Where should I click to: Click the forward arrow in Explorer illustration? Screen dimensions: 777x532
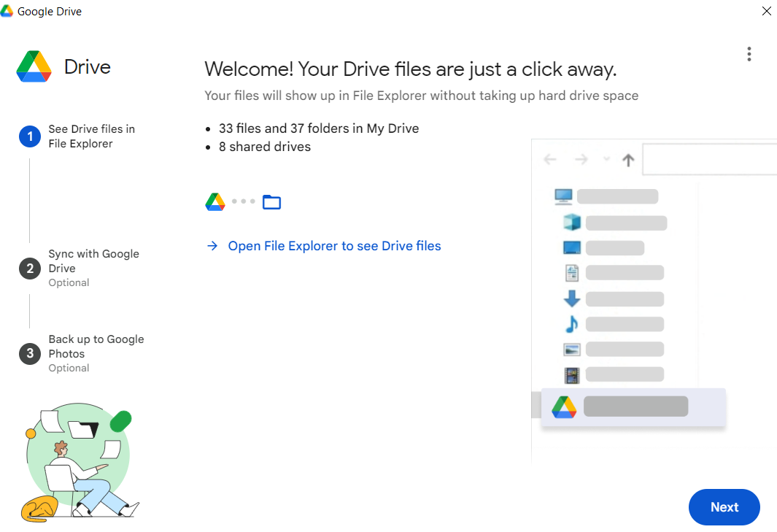pos(581,159)
